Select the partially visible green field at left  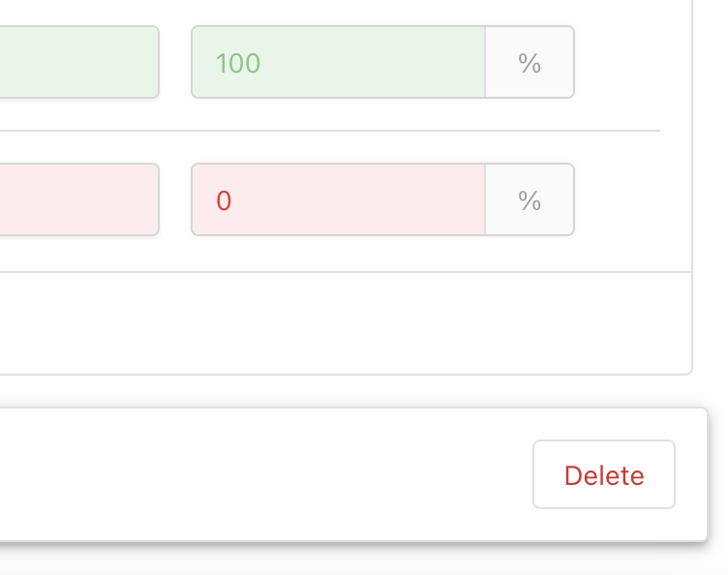tap(77, 63)
